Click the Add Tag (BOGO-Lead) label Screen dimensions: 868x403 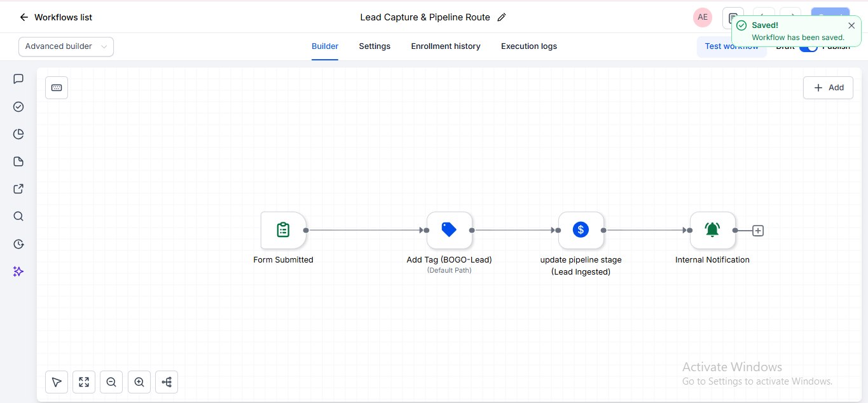point(450,260)
